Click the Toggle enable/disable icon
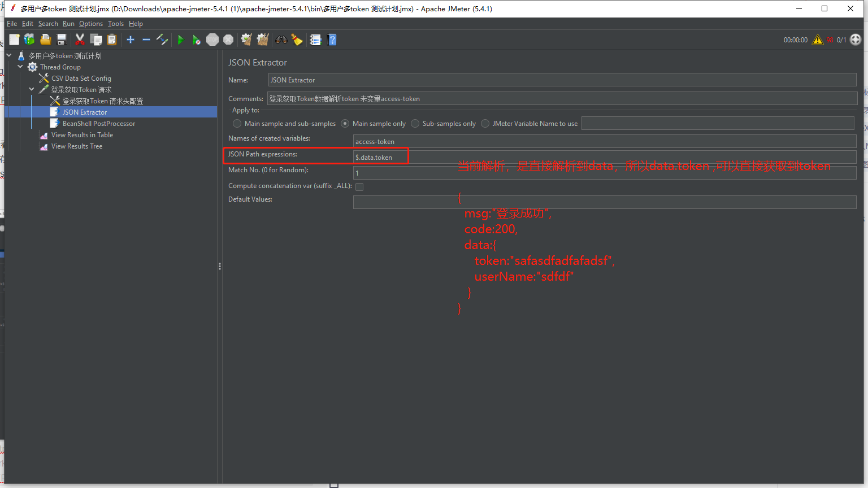 tap(162, 40)
